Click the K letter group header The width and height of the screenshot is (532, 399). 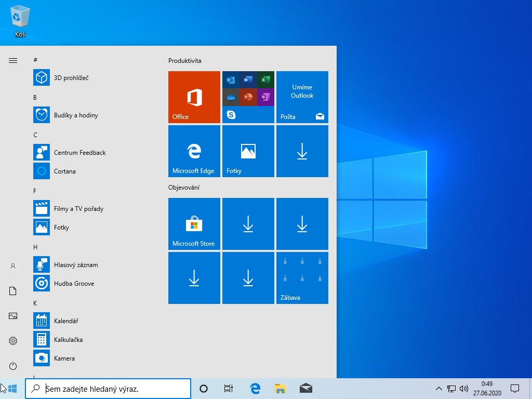click(35, 303)
